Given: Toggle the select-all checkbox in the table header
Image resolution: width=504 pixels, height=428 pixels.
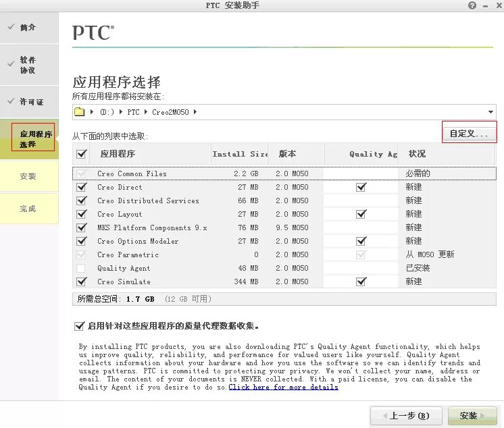Looking at the screenshot, I should point(82,154).
